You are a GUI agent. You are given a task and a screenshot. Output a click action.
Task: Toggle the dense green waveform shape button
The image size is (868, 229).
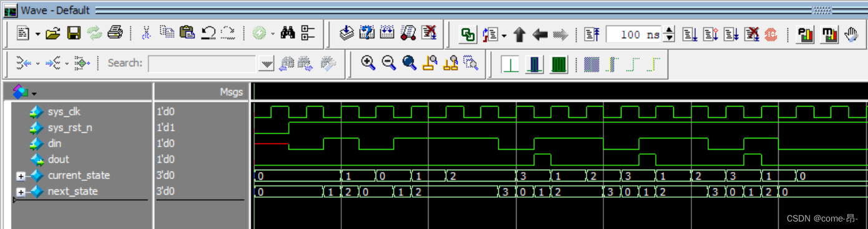point(558,64)
